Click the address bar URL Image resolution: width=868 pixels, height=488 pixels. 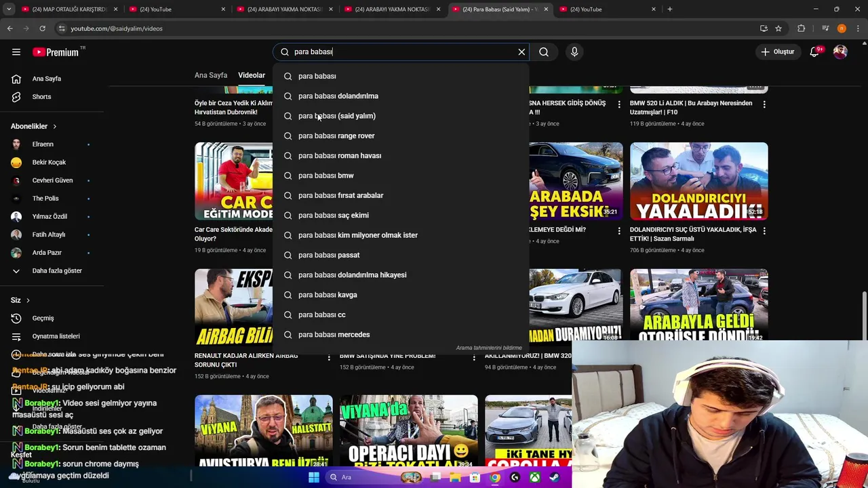pyautogui.click(x=117, y=28)
